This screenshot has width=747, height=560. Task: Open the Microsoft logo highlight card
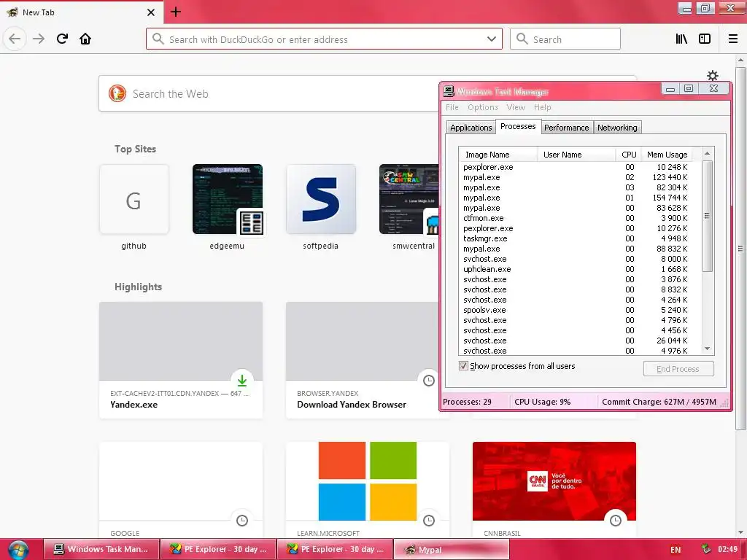coord(368,490)
